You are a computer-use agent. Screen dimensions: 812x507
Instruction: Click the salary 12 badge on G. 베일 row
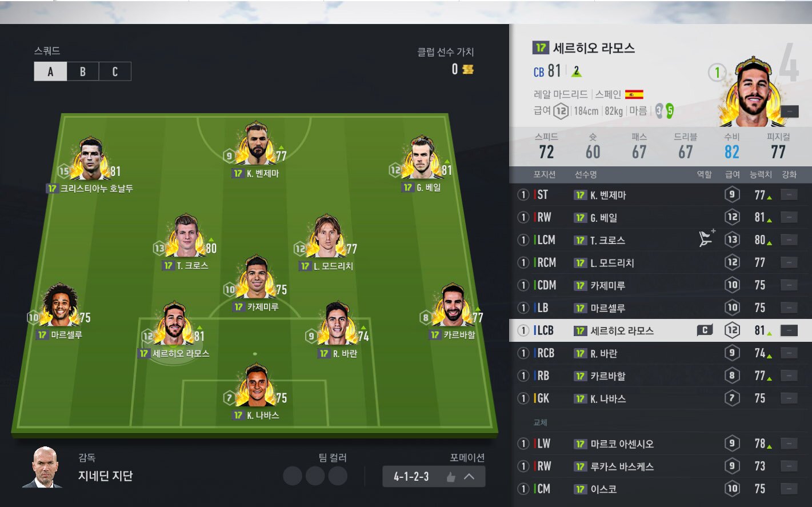tap(732, 217)
